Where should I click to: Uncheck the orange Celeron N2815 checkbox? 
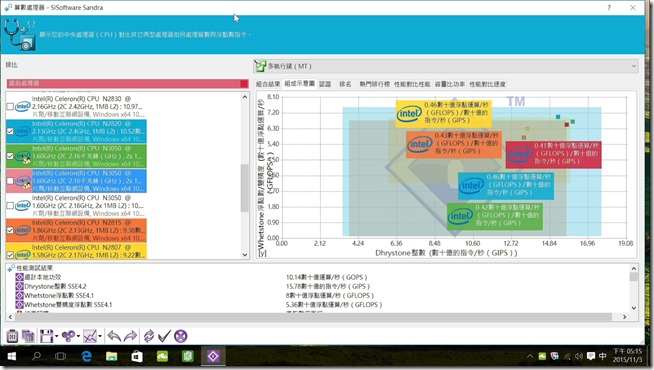point(10,230)
